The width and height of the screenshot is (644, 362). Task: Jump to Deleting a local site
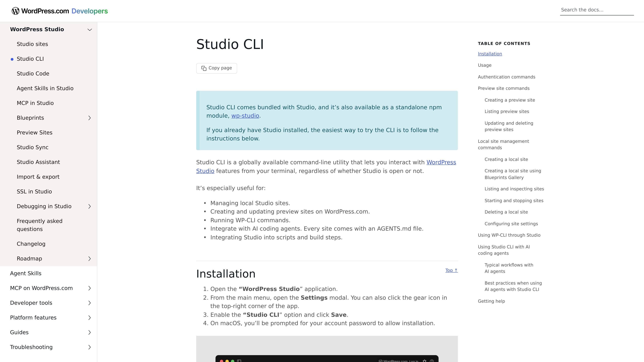[x=506, y=212]
